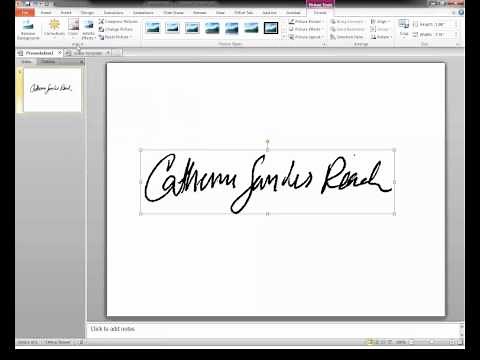Open the File tab
The height and width of the screenshot is (360, 480).
pyautogui.click(x=25, y=12)
